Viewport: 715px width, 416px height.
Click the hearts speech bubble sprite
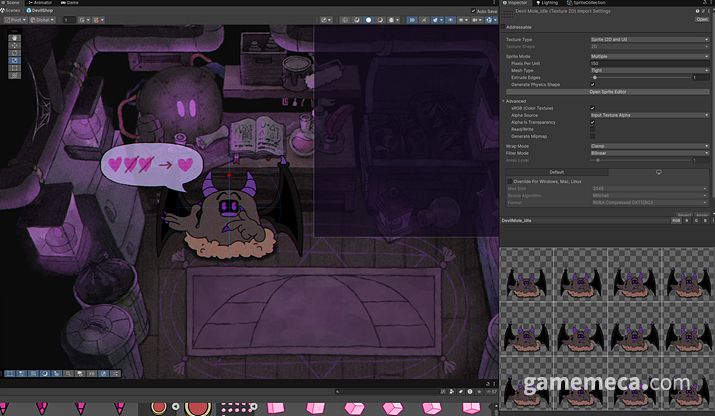coord(152,165)
